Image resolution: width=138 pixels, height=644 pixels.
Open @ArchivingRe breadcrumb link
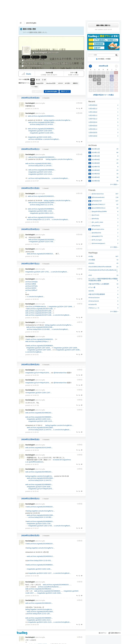tap(31, 23)
